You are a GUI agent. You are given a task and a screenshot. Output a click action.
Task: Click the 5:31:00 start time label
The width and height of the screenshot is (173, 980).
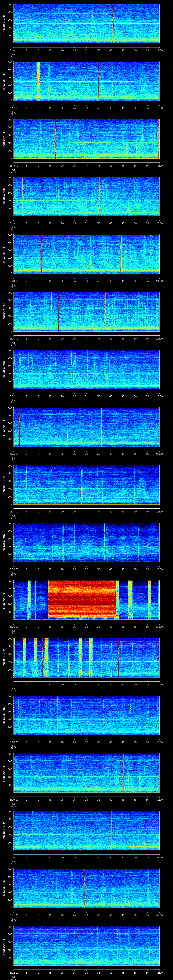[x=14, y=915]
